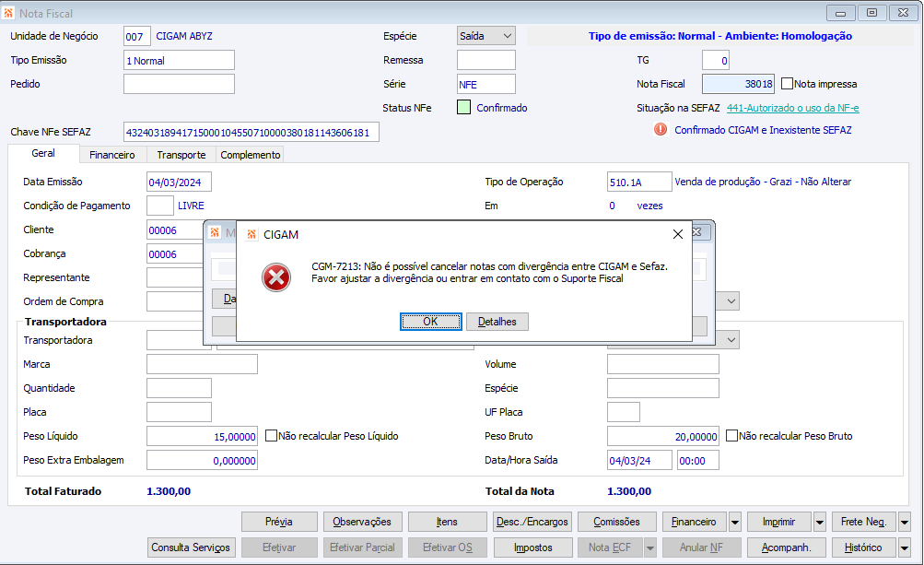Close the CIGAM error dialog with X
Image resolution: width=924 pixels, height=565 pixels.
pos(678,234)
